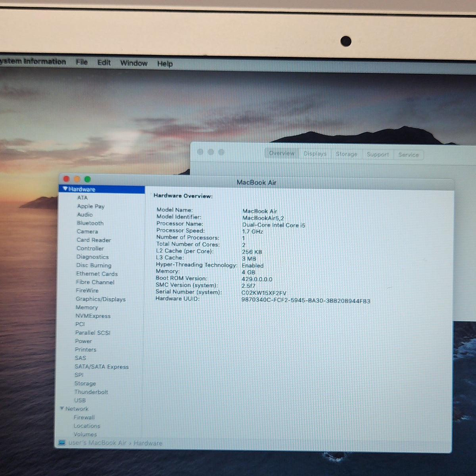476x476 pixels.
Task: Switch to the Service tab
Action: pos(408,155)
